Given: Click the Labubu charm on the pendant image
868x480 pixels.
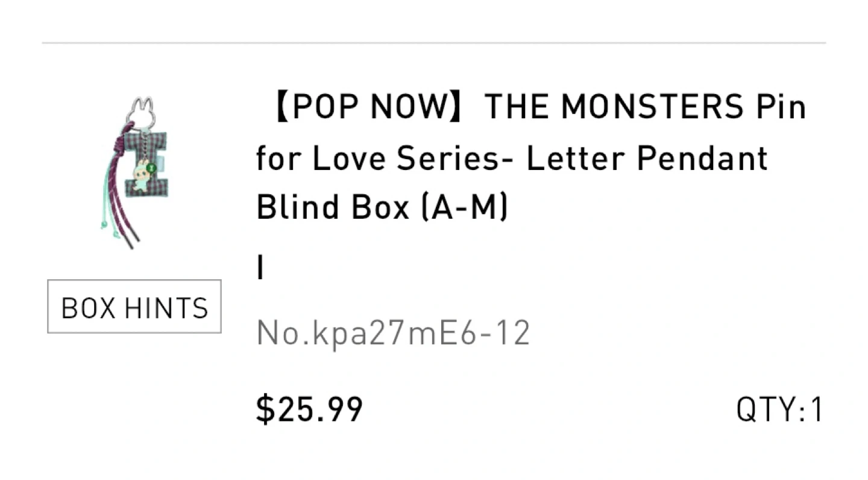Looking at the screenshot, I should pyautogui.click(x=141, y=175).
